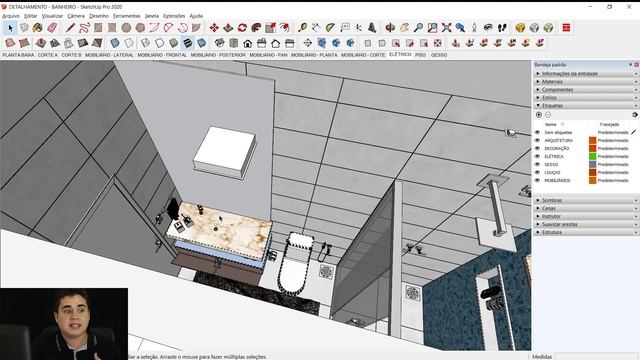Switch to ELÉTRICO scene tab
640x360 pixels.
pos(400,54)
